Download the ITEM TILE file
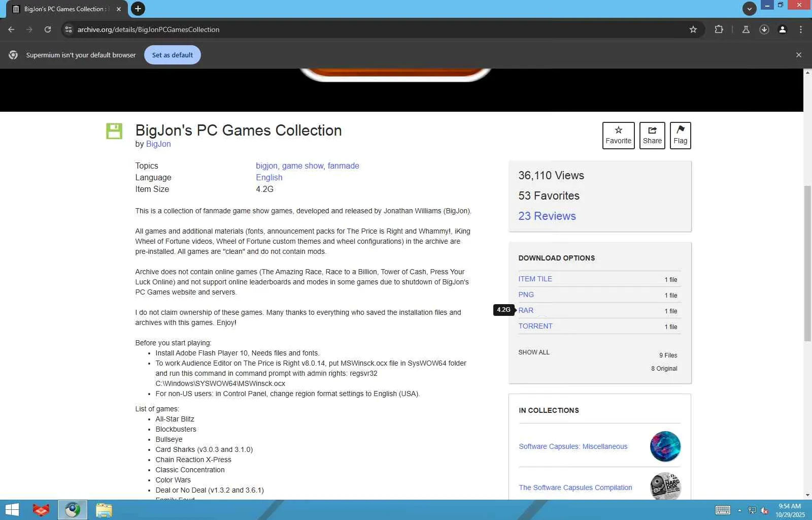This screenshot has width=812, height=520. [x=535, y=279]
